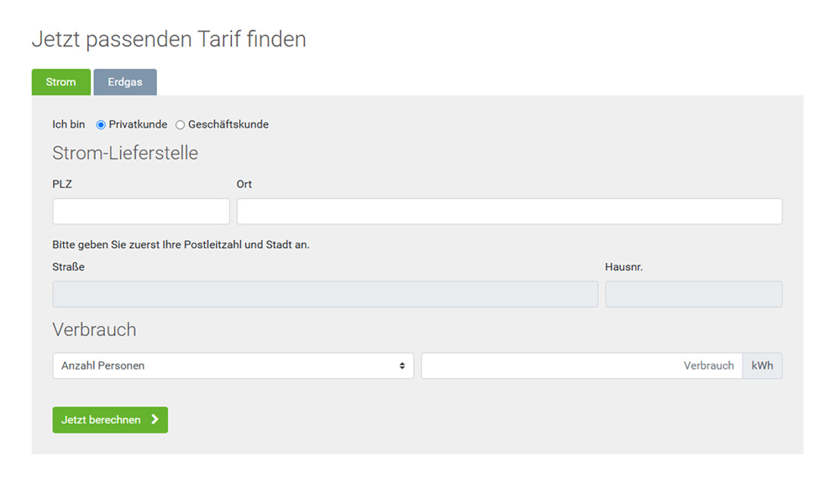Click the Privatkunde label text
The width and height of the screenshot is (840, 504).
tap(138, 124)
